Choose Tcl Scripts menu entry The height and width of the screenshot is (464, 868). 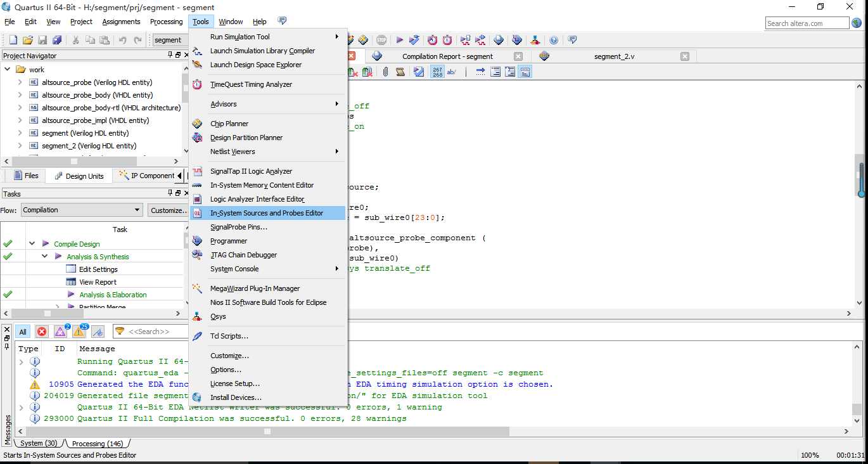tap(229, 336)
